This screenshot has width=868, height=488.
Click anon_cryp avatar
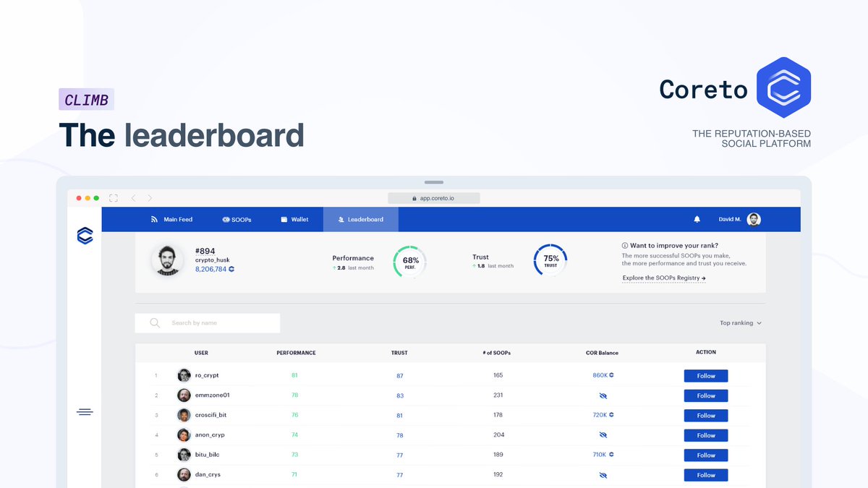184,435
